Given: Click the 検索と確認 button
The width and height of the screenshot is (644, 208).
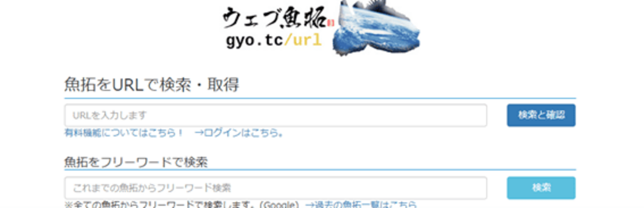Looking at the screenshot, I should coord(541,115).
